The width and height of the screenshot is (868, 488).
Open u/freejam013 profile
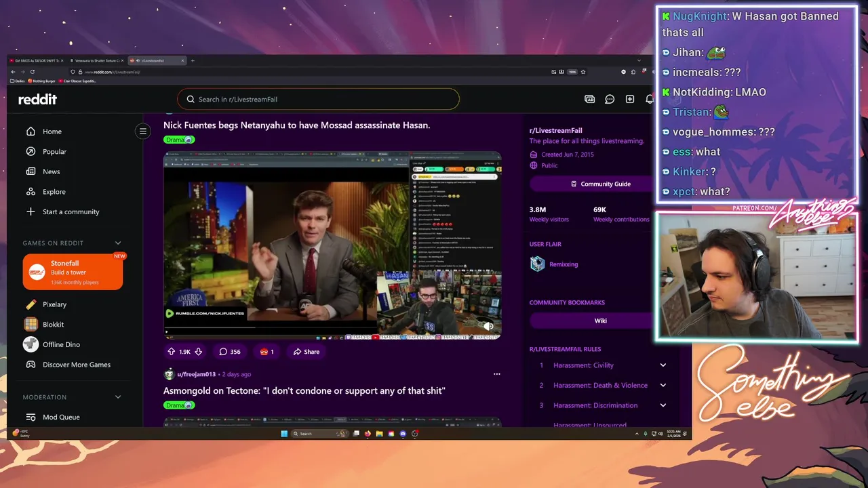pyautogui.click(x=196, y=374)
